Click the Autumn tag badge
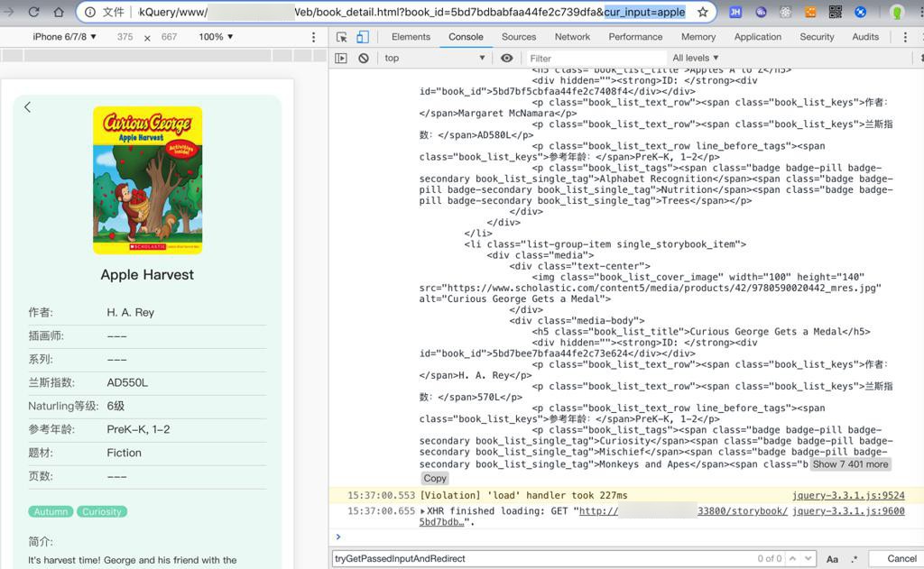Viewport: 924px width, 569px height. [51, 512]
